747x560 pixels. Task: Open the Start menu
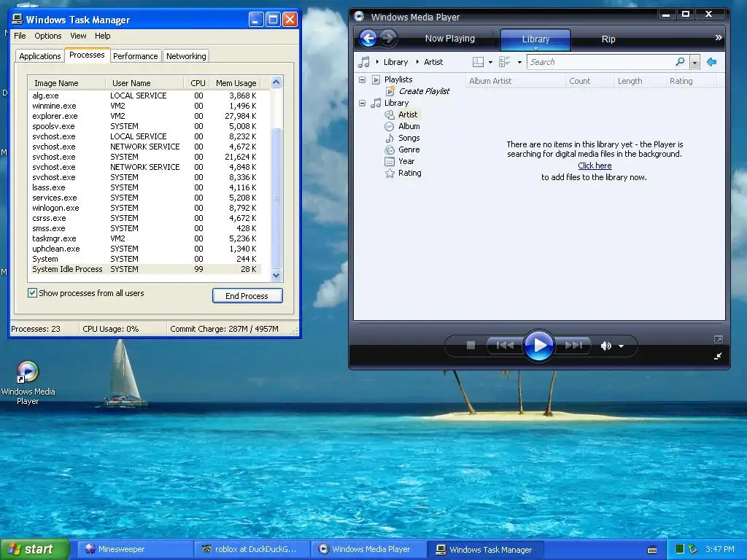tap(34, 549)
